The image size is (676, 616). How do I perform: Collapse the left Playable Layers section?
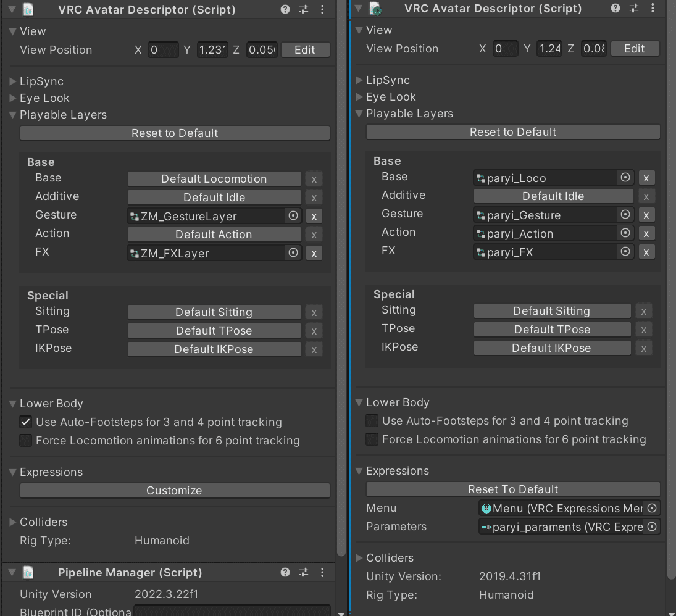tap(12, 114)
